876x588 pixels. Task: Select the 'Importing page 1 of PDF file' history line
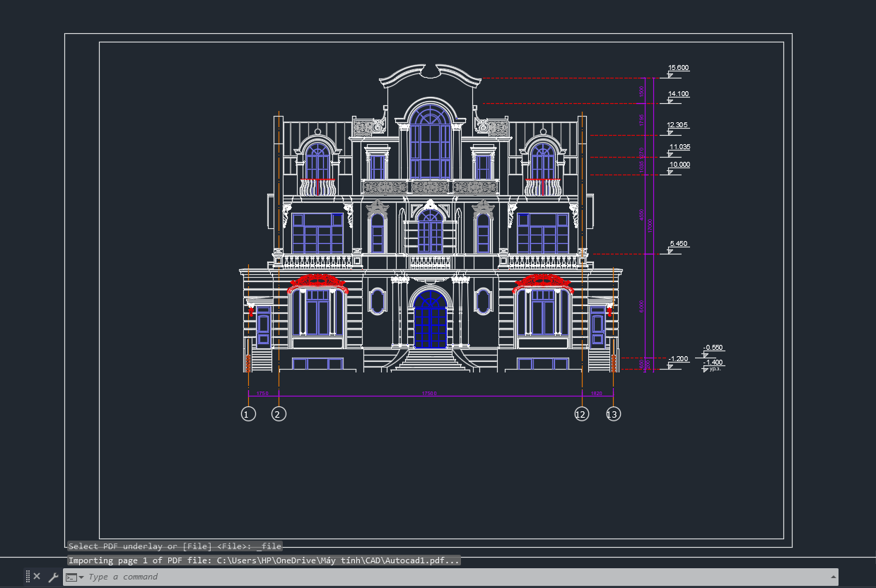coord(264,560)
